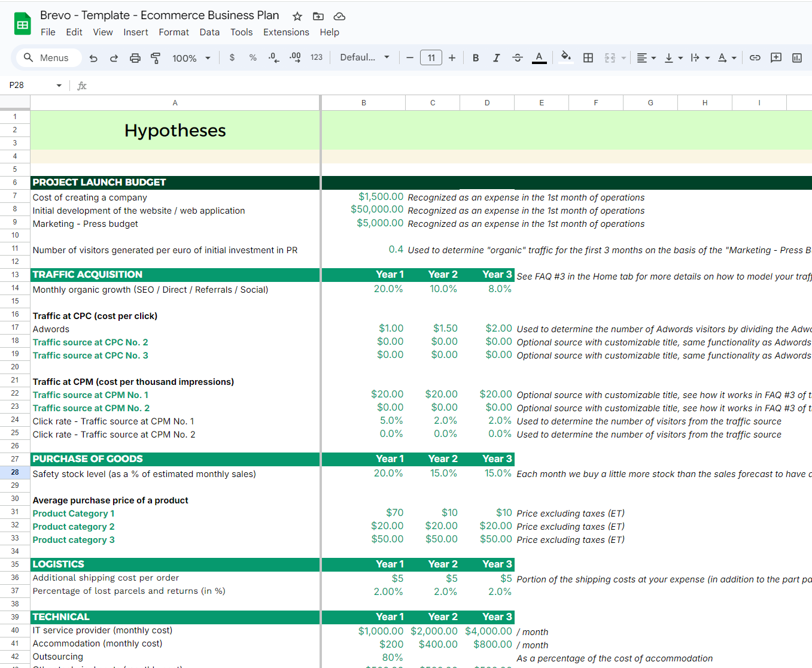Select Monthly organic growth Year 3 8.0%
This screenshot has height=668, width=812.
487,289
